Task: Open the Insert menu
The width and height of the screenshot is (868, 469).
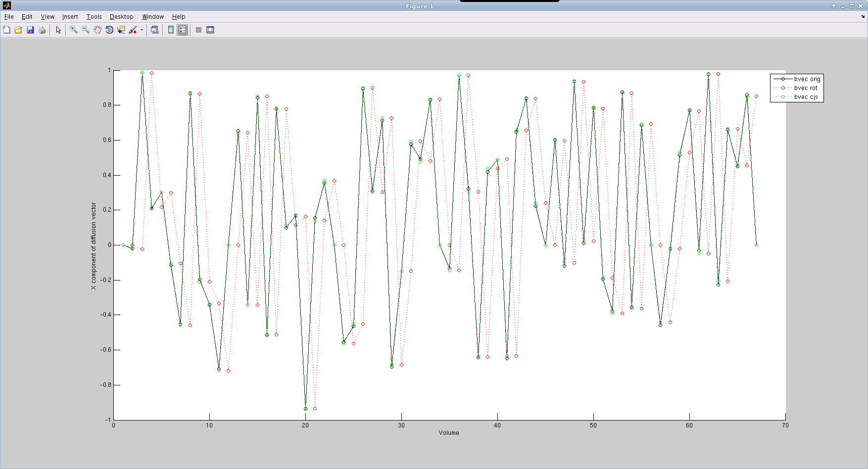Action: [70, 16]
